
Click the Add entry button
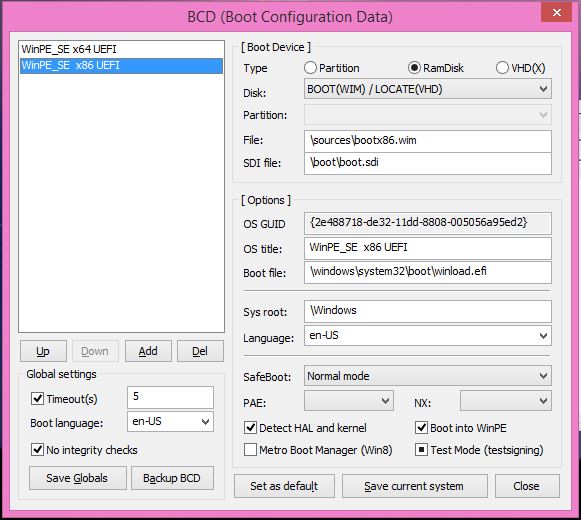pyautogui.click(x=148, y=351)
